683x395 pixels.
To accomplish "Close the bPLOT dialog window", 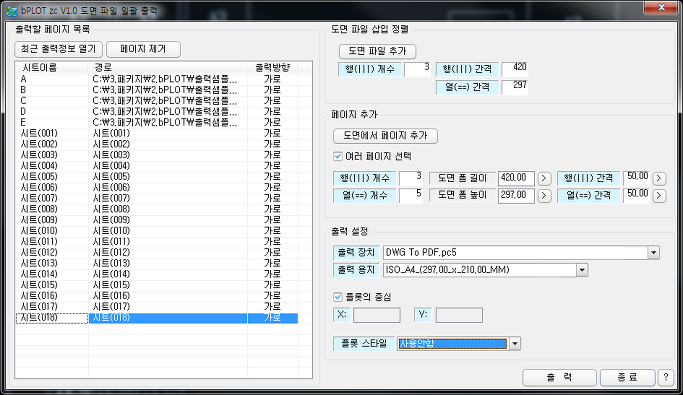I will click(x=661, y=7).
